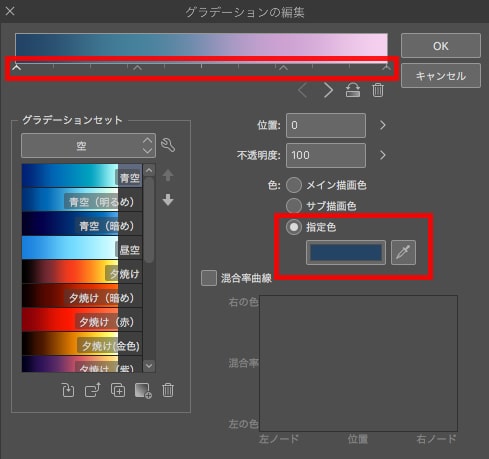
Task: Open the 空 gradient set dropdown
Action: (88, 146)
